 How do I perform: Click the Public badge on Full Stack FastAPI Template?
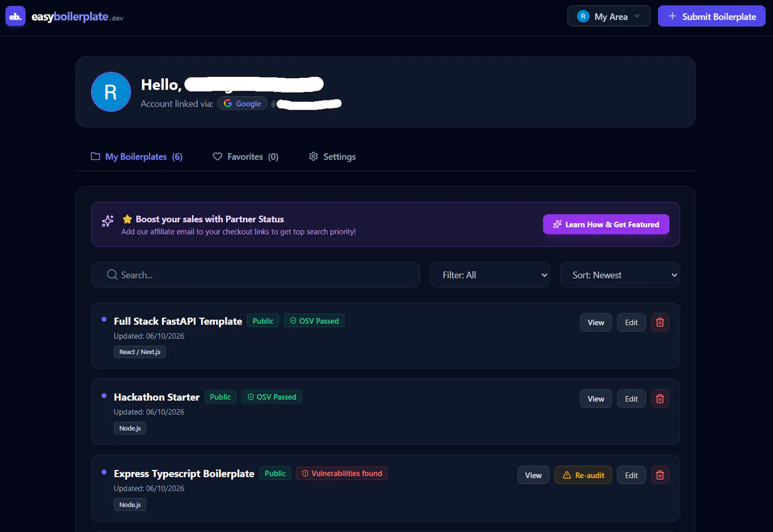[x=263, y=321]
